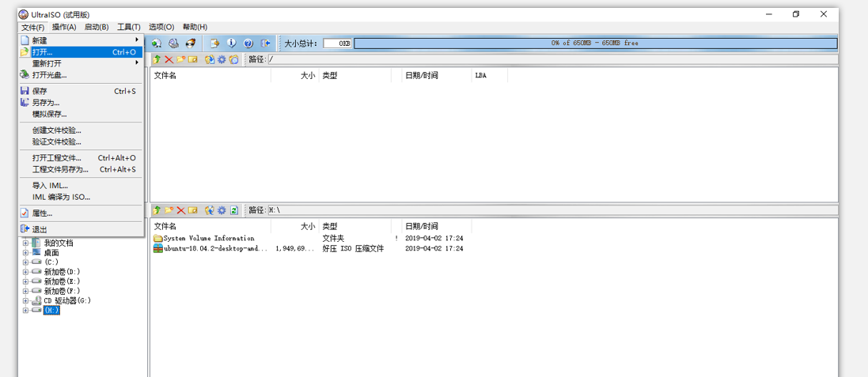Click red X delete icon in local pane toolbar
Viewport: 868px width, 377px height.
(x=180, y=210)
